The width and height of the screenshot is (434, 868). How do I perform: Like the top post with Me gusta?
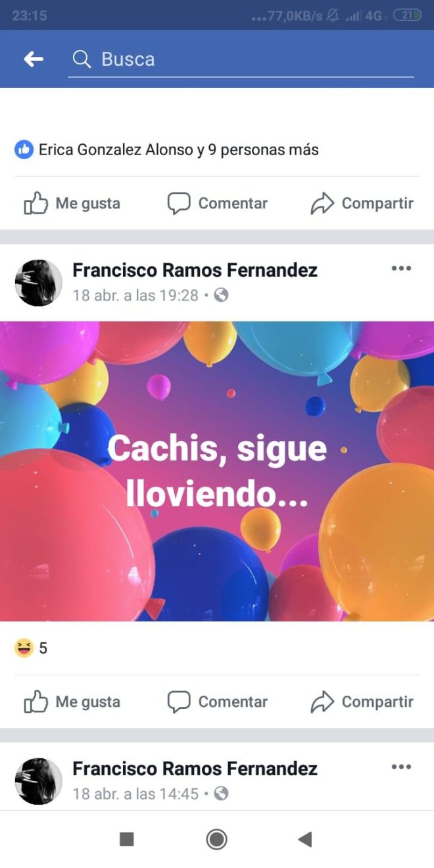pyautogui.click(x=72, y=203)
